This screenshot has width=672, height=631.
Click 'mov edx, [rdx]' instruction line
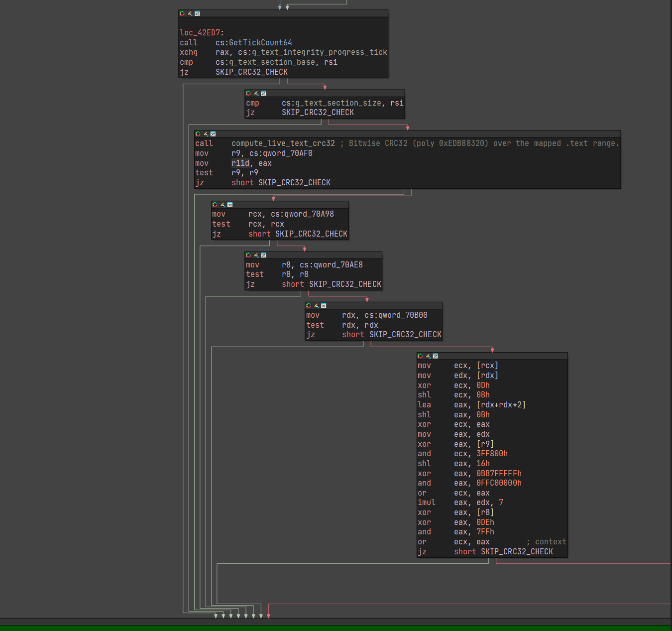tap(458, 376)
